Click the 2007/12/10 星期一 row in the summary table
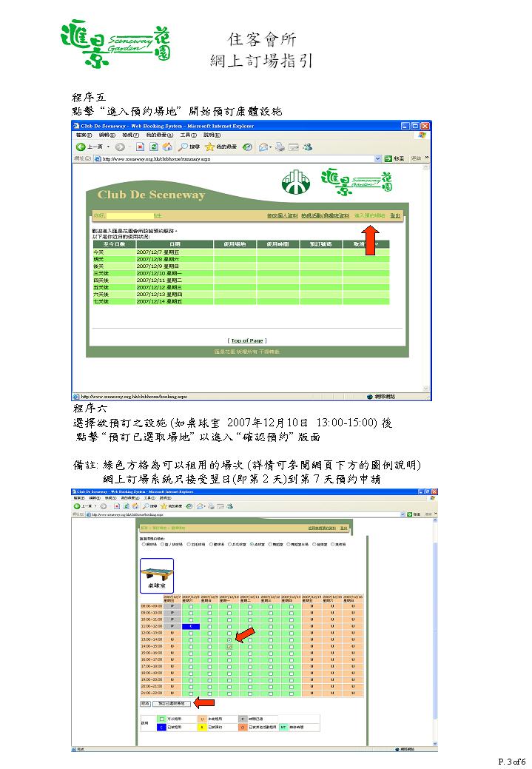 click(241, 273)
